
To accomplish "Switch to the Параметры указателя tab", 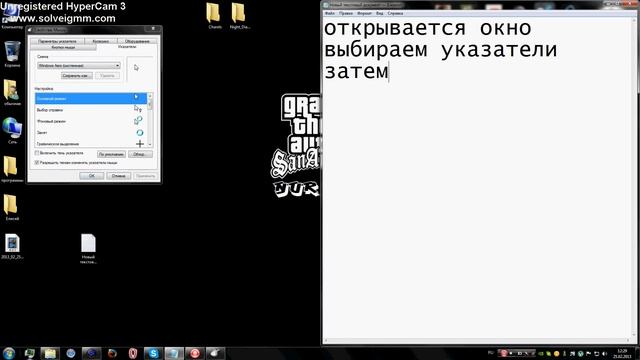I will 57,41.
